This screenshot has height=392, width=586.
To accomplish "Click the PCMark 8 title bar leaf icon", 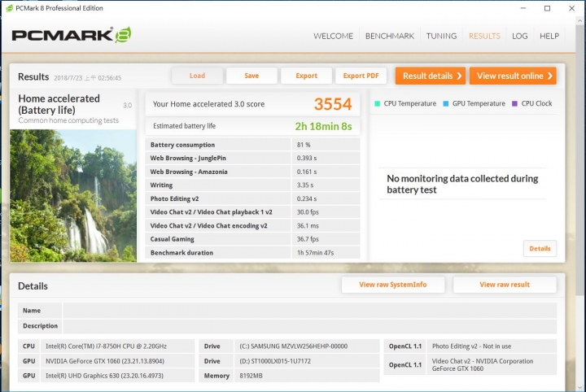I will click(x=9, y=8).
